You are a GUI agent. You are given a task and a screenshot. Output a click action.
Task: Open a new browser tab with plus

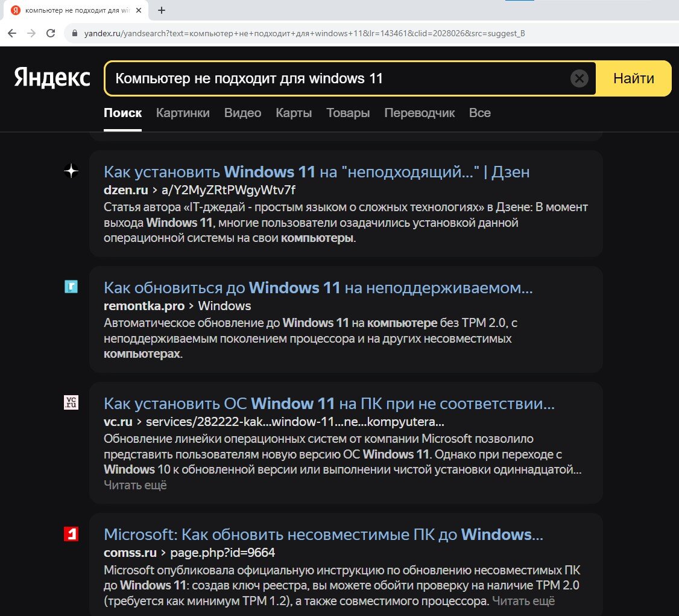pos(162,10)
